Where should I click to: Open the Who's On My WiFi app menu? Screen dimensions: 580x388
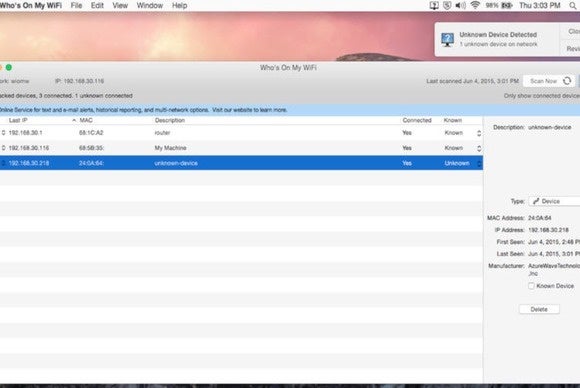pos(31,6)
